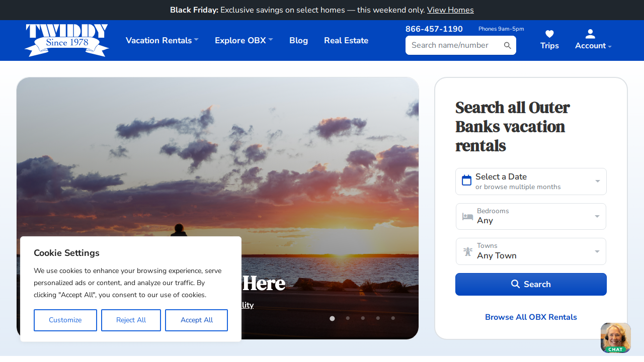
Task: Click the bed icon in Bedrooms field
Action: click(467, 217)
